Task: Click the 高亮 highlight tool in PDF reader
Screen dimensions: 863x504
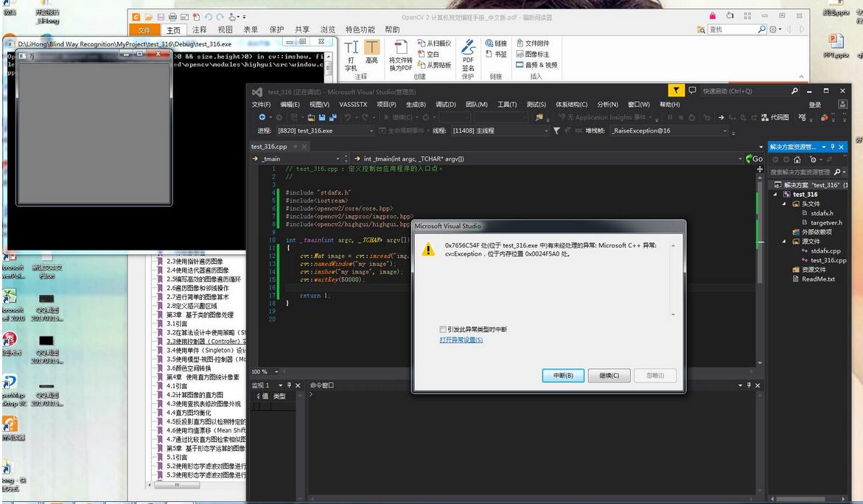Action: pyautogui.click(x=372, y=52)
